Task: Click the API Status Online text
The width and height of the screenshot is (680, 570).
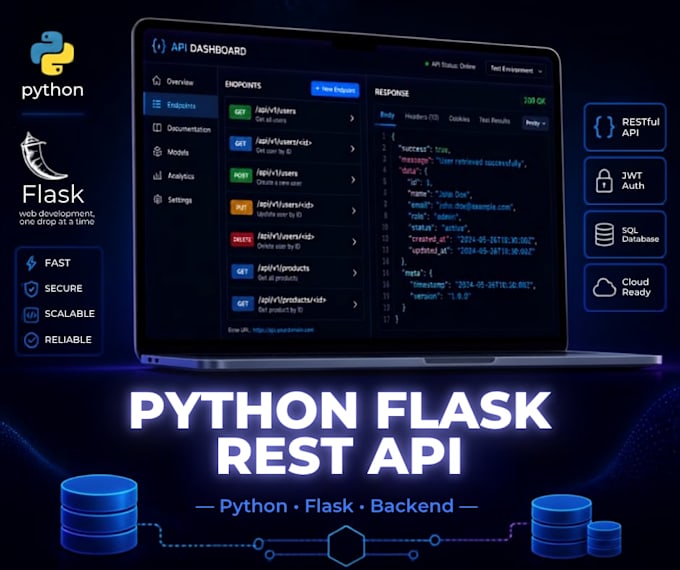Action: 453,66
